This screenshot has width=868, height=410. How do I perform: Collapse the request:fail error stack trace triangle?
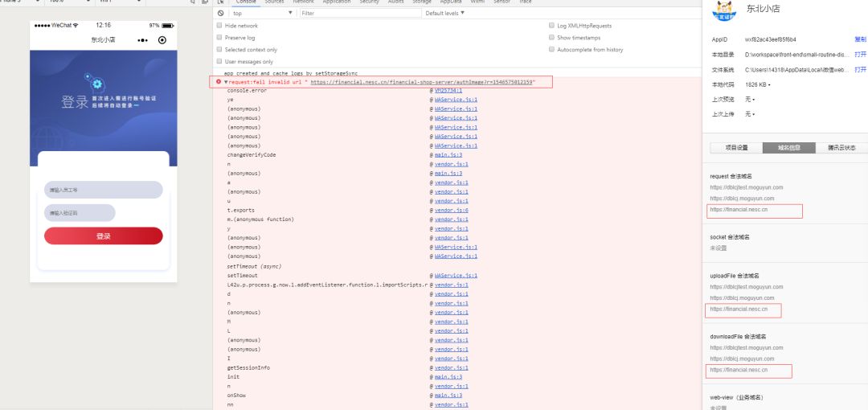pyautogui.click(x=226, y=81)
